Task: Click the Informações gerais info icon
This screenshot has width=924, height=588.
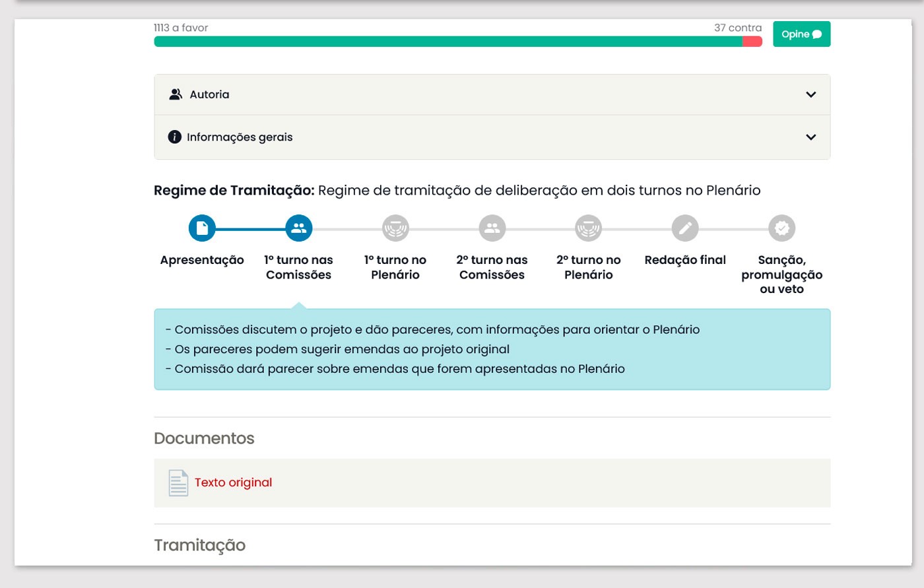Action: [x=174, y=137]
